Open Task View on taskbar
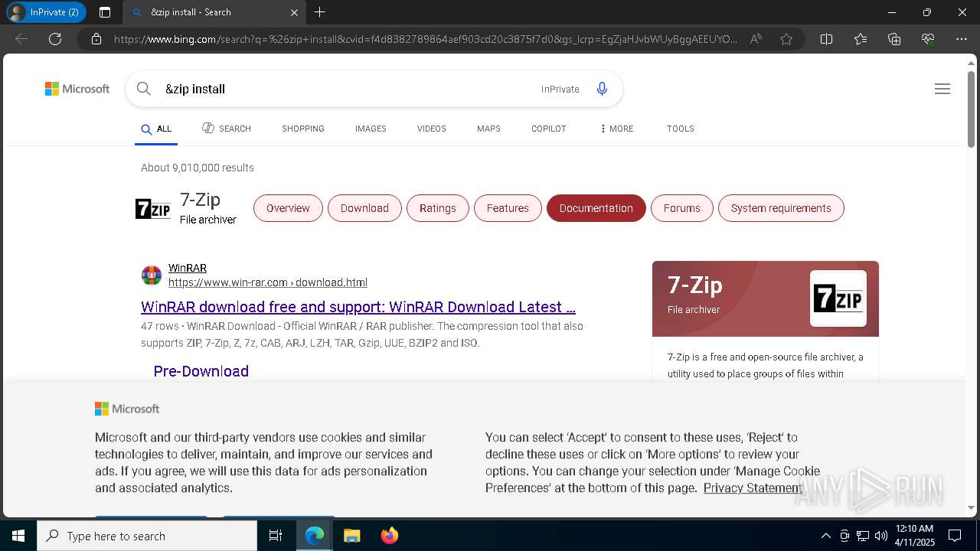This screenshot has height=551, width=980. pos(276,536)
